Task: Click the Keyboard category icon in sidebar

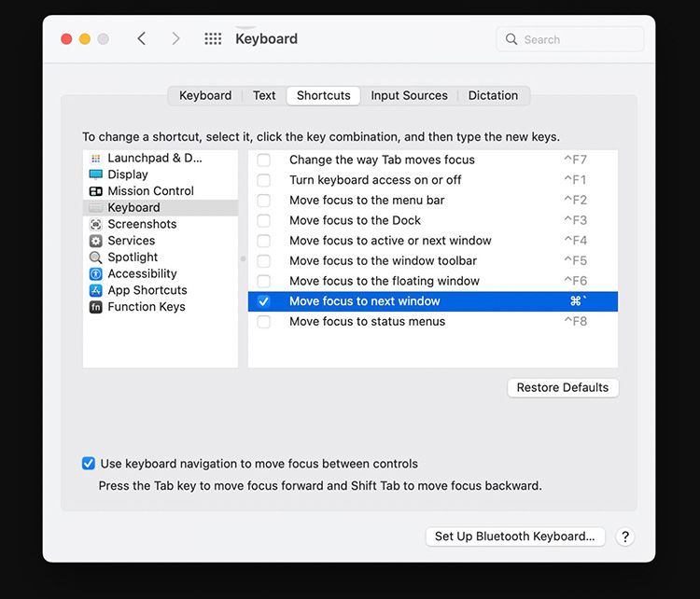Action: coord(95,207)
